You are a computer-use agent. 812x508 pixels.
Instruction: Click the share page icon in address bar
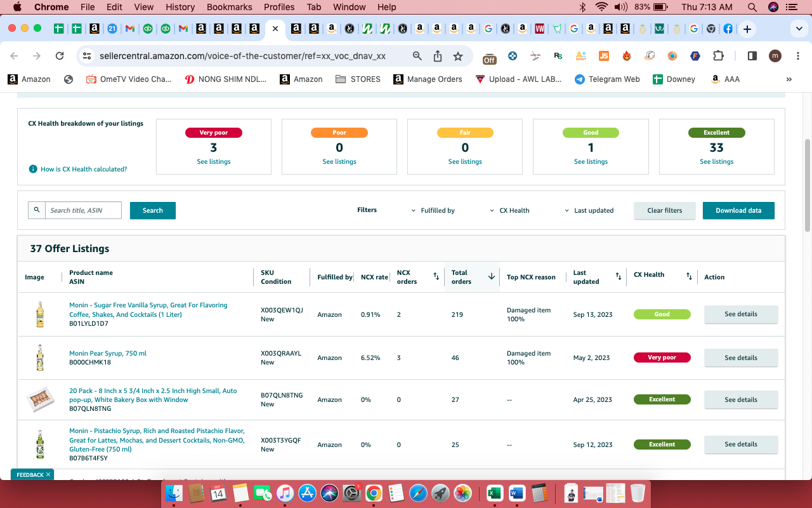point(438,56)
